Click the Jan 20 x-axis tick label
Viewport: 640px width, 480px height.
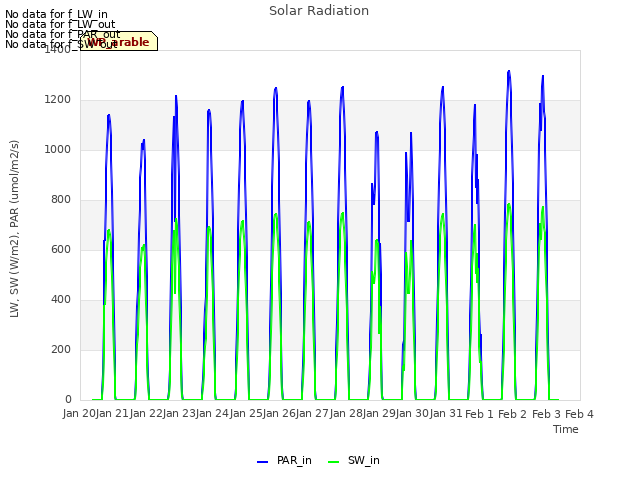(x=79, y=414)
